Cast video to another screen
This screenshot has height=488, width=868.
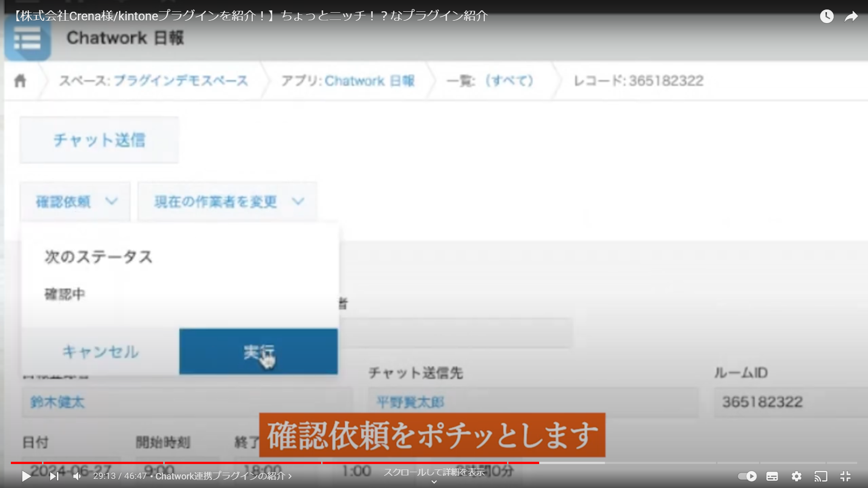(x=821, y=476)
